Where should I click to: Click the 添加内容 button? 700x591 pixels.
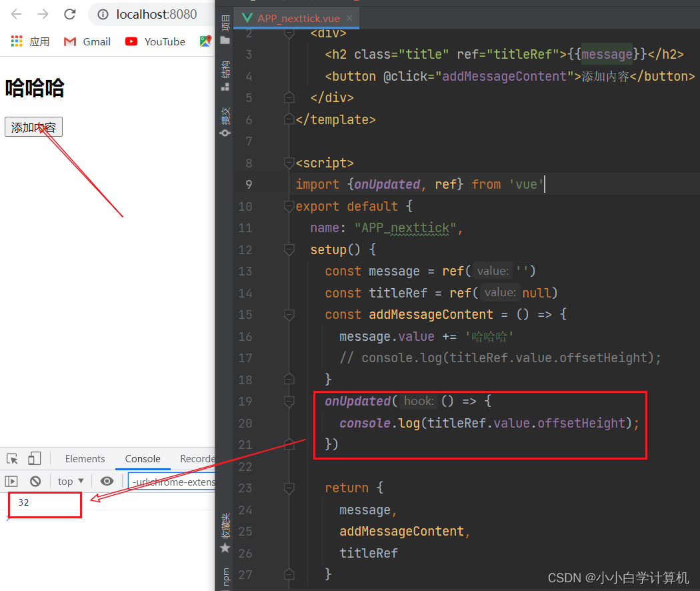(33, 127)
